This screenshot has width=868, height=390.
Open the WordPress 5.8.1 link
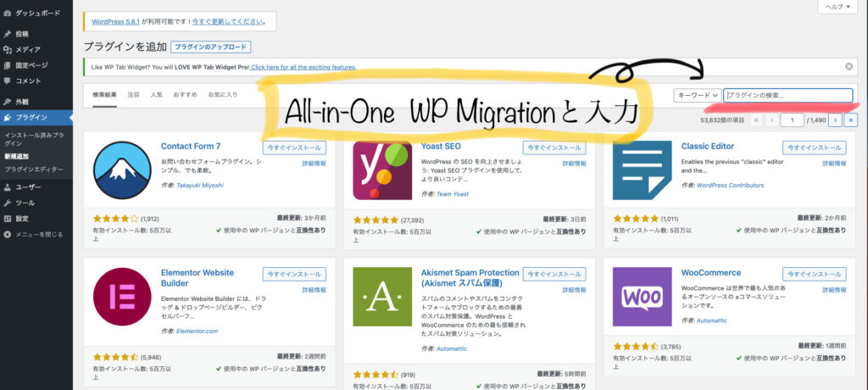pos(115,22)
